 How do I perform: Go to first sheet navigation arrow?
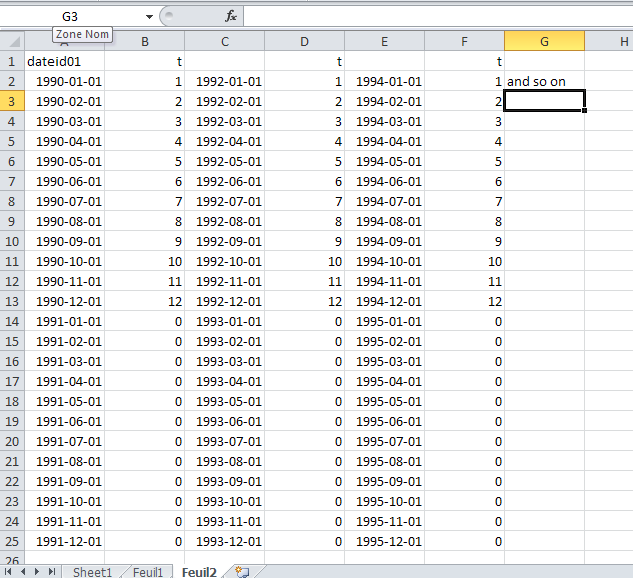tap(8, 572)
